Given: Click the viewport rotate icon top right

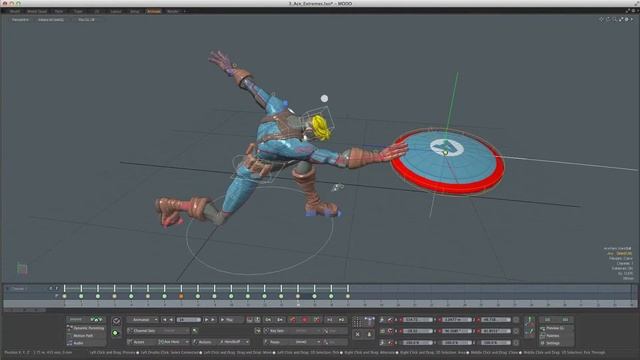Looking at the screenshot, I should pyautogui.click(x=608, y=19).
